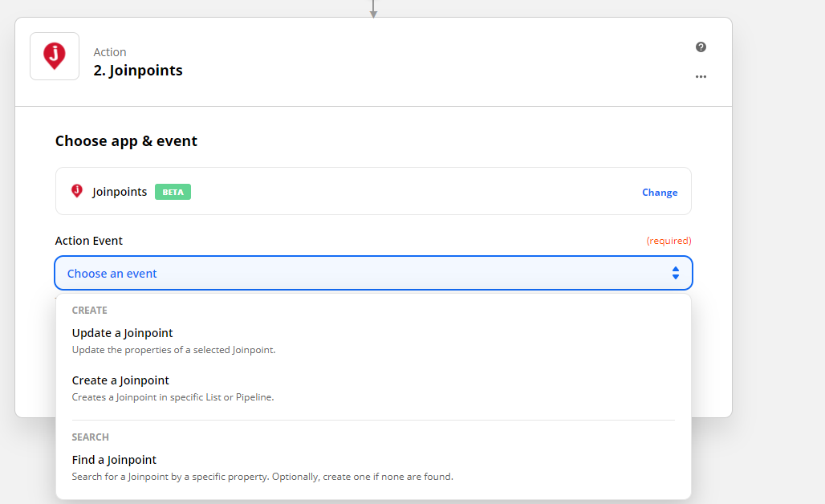Click 'Update the properties of a selected Joinpoint' description
825x504 pixels.
173,350
